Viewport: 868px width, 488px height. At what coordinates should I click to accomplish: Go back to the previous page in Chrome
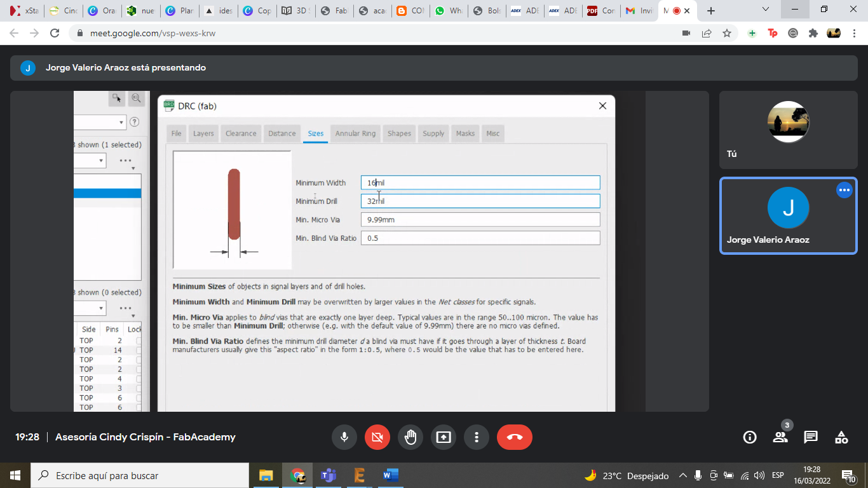point(14,33)
